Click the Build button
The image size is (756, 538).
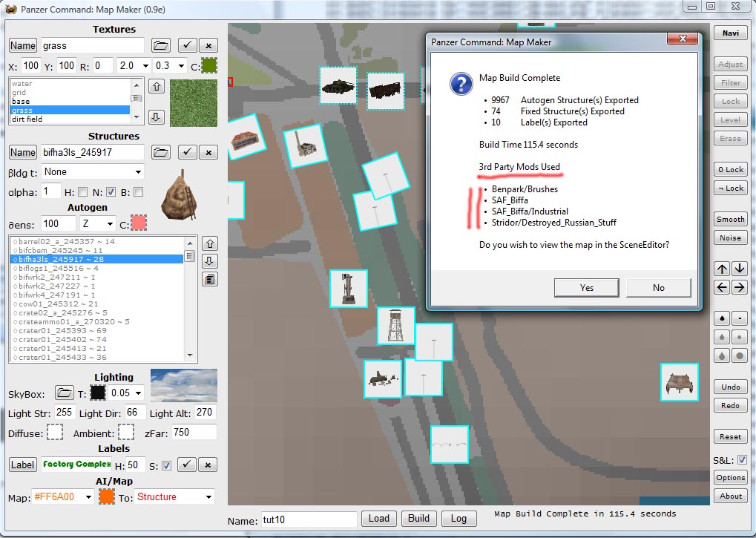[x=418, y=518]
